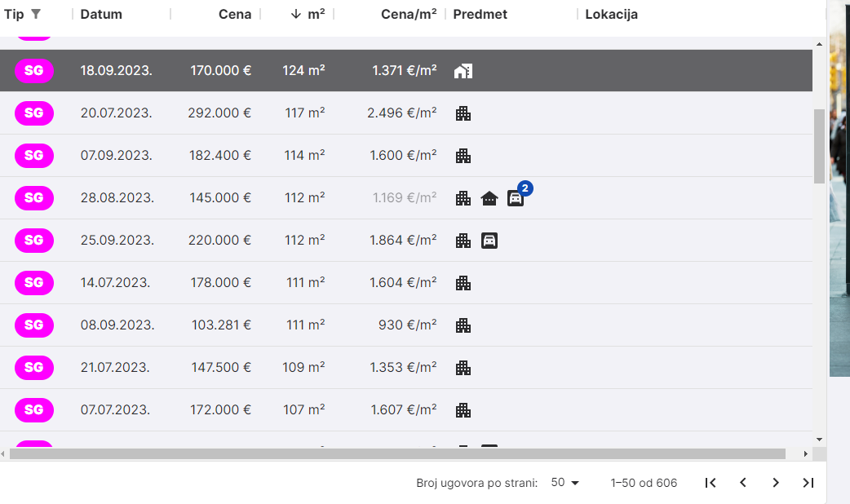
Task: Go to the next page of contracts
Action: [776, 483]
